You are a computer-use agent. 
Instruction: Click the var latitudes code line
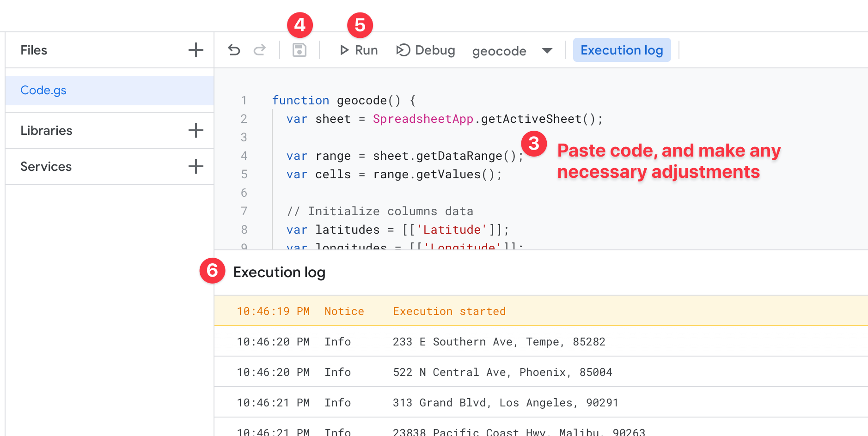397,230
